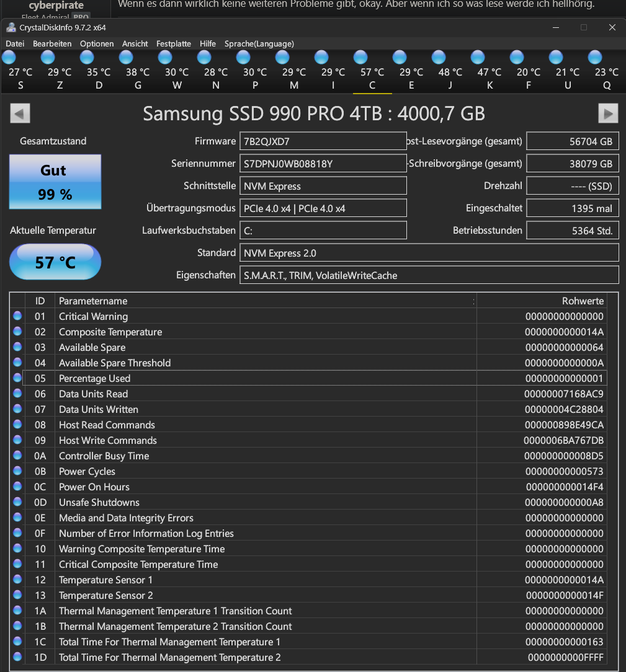Select drive G disk icon at 38 °C

[x=126, y=58]
